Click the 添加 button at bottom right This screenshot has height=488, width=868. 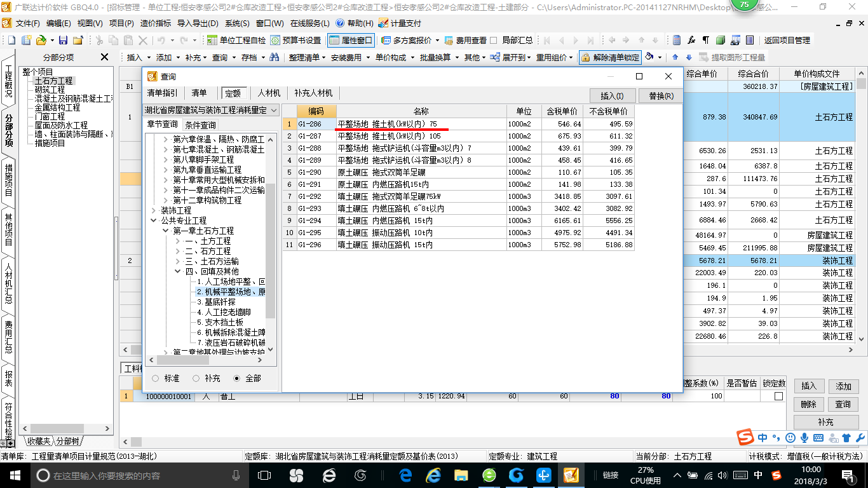(843, 386)
